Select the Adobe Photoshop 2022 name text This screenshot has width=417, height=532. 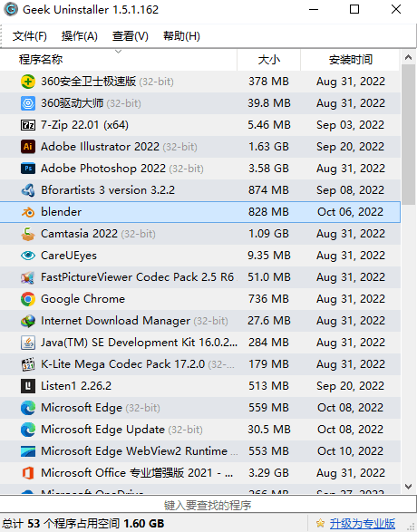point(103,169)
